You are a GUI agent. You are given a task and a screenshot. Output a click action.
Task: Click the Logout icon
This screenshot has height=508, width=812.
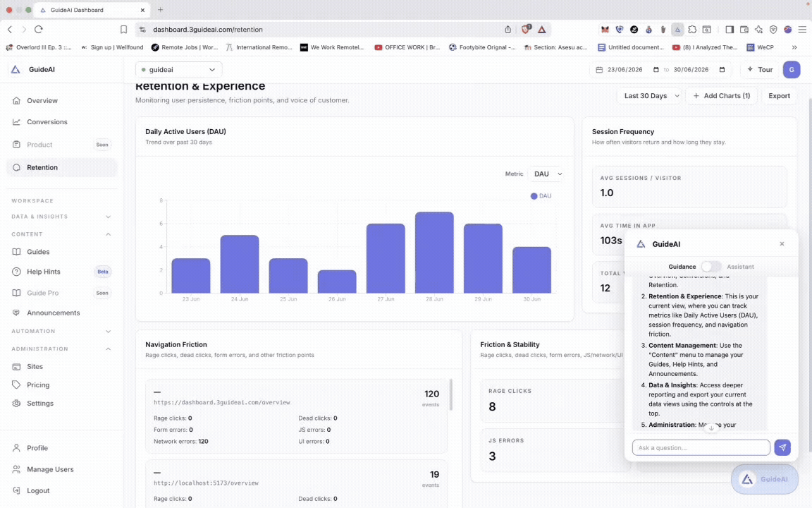coord(17,490)
